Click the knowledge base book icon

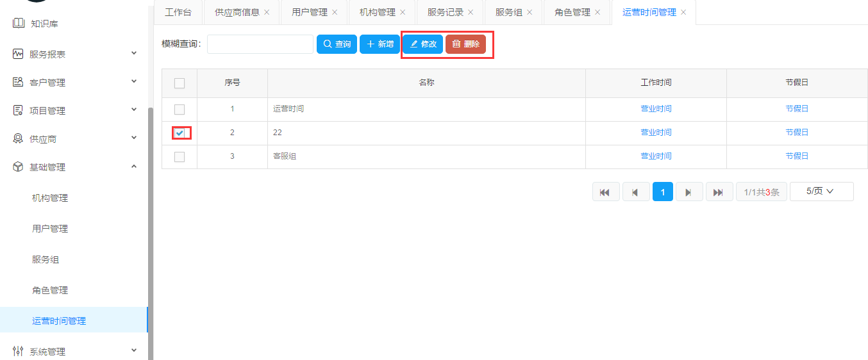pyautogui.click(x=18, y=24)
